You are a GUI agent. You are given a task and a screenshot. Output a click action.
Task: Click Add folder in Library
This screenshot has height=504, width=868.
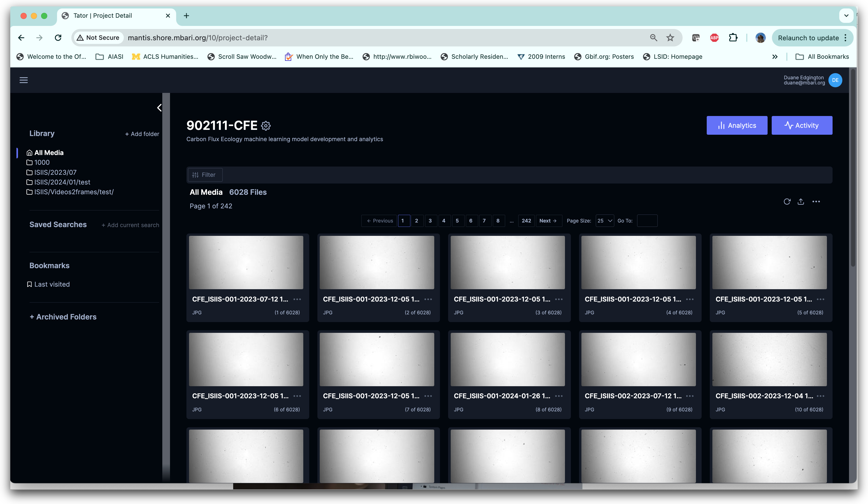[142, 134]
